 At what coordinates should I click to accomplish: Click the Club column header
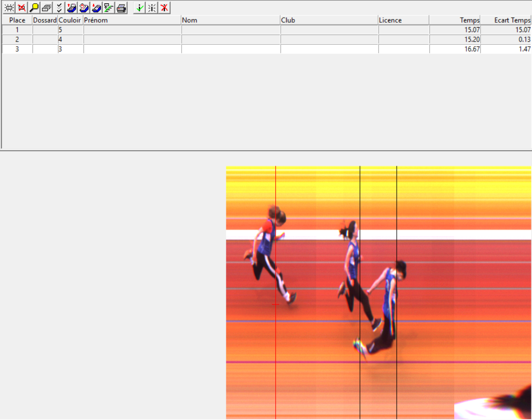329,20
